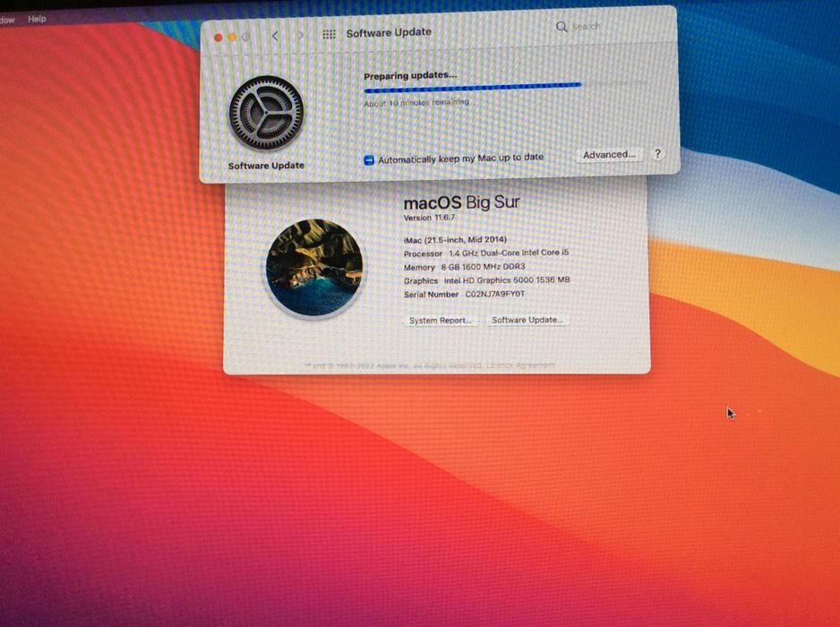The image size is (840, 627).
Task: Click the System Report... button
Action: [440, 320]
